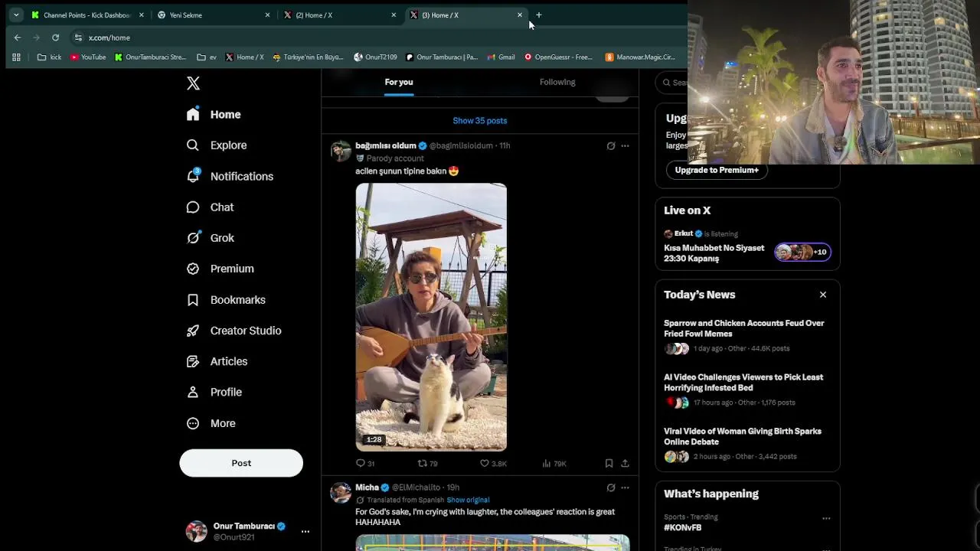The width and height of the screenshot is (980, 551).
Task: Click Show 35 posts link
Action: (480, 121)
